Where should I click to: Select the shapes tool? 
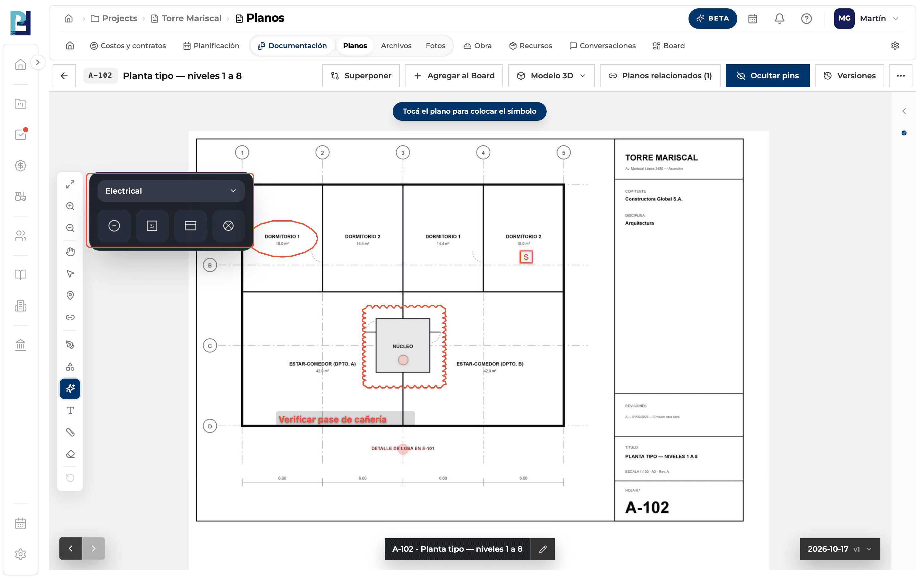point(70,367)
